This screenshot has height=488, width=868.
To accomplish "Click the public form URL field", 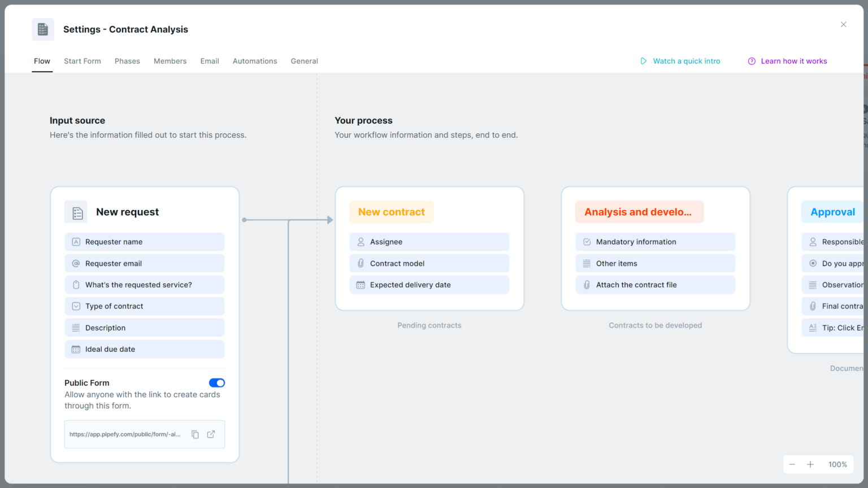I will [125, 434].
